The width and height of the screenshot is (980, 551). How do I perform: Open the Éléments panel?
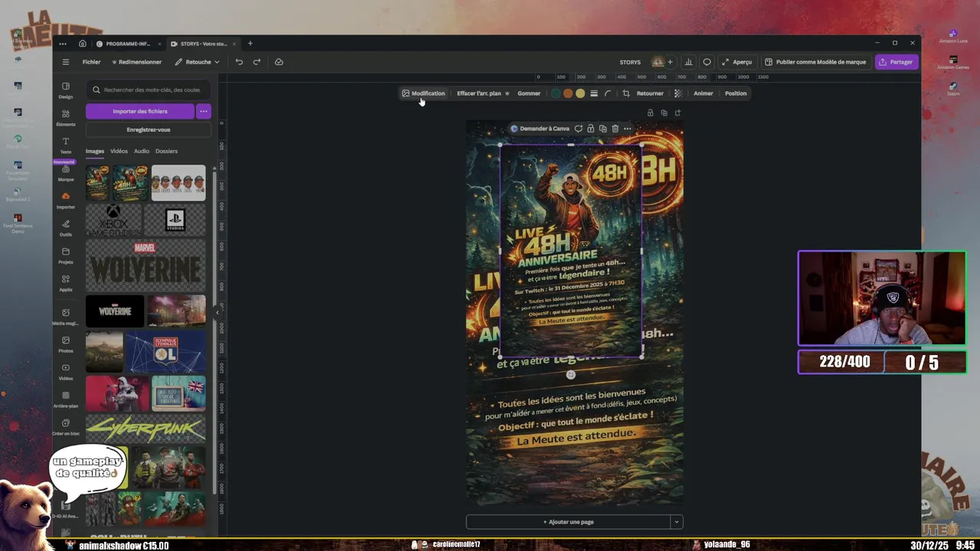66,117
